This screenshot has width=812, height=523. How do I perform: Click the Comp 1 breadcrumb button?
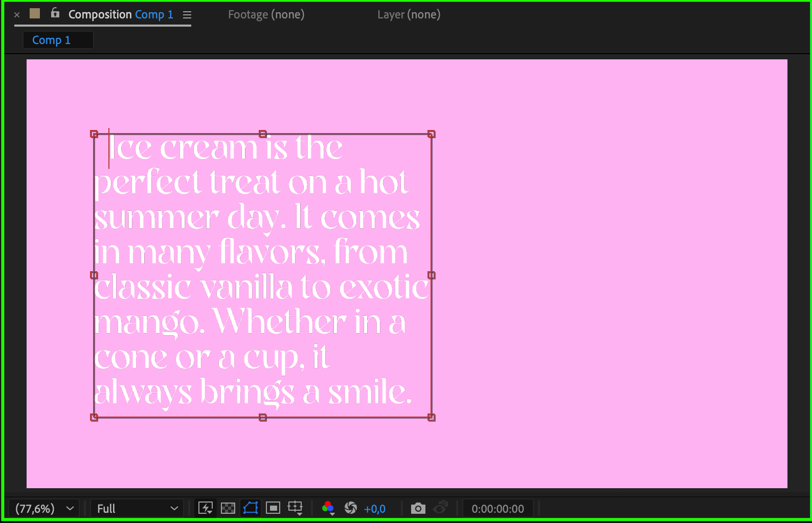tap(52, 40)
